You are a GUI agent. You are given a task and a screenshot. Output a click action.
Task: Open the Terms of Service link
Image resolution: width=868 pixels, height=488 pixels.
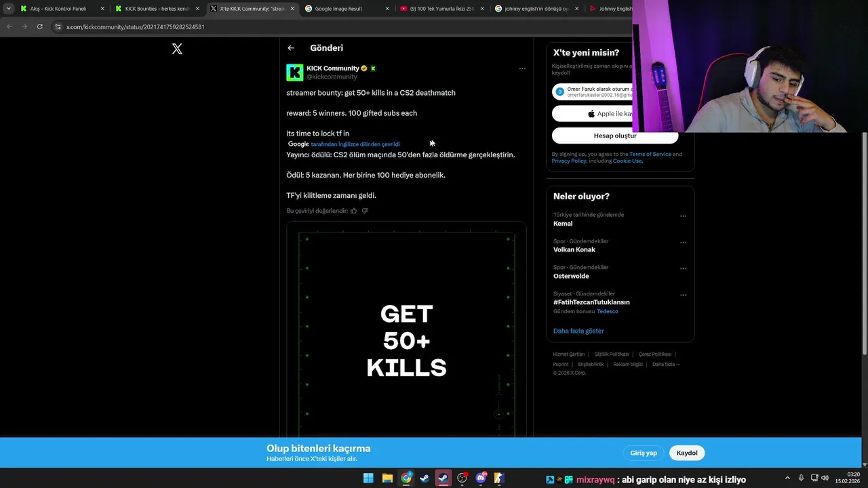click(650, 154)
